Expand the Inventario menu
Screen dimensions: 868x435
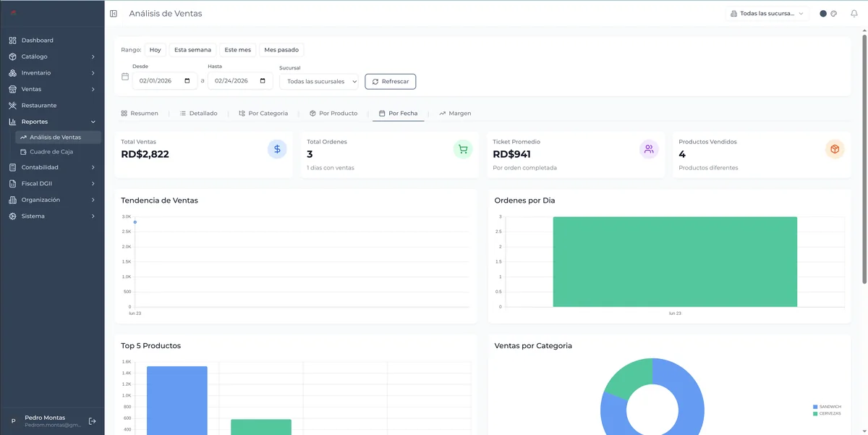point(52,73)
